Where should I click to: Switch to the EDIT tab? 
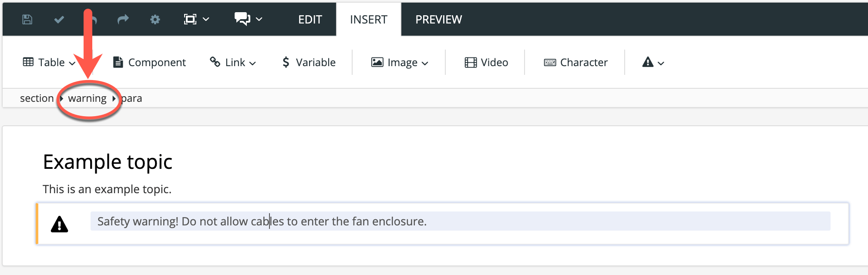point(310,20)
